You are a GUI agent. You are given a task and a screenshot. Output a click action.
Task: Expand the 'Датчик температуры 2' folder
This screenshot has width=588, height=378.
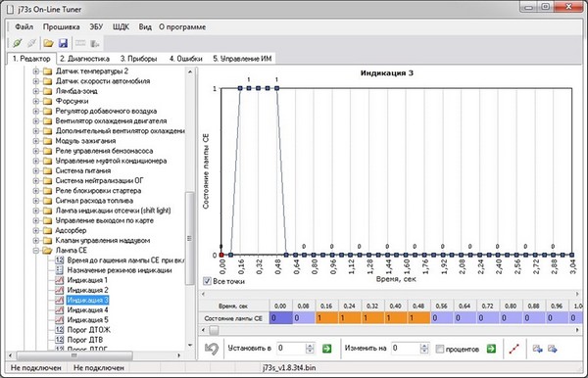pos(36,71)
